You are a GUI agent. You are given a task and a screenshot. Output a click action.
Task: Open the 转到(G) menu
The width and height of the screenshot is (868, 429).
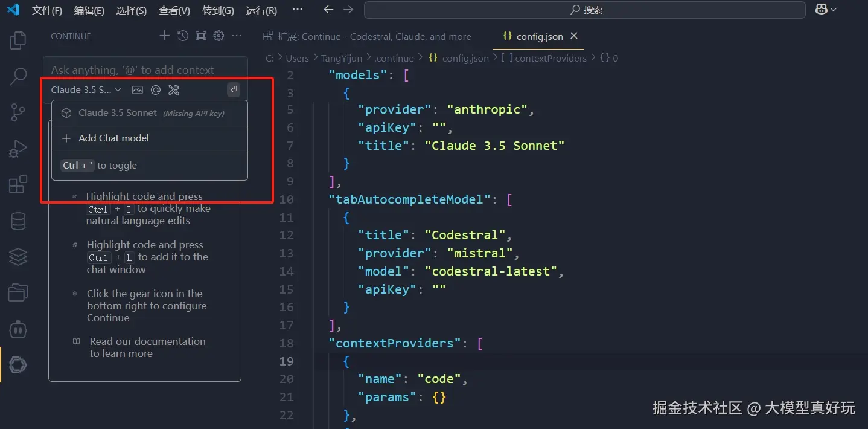218,10
